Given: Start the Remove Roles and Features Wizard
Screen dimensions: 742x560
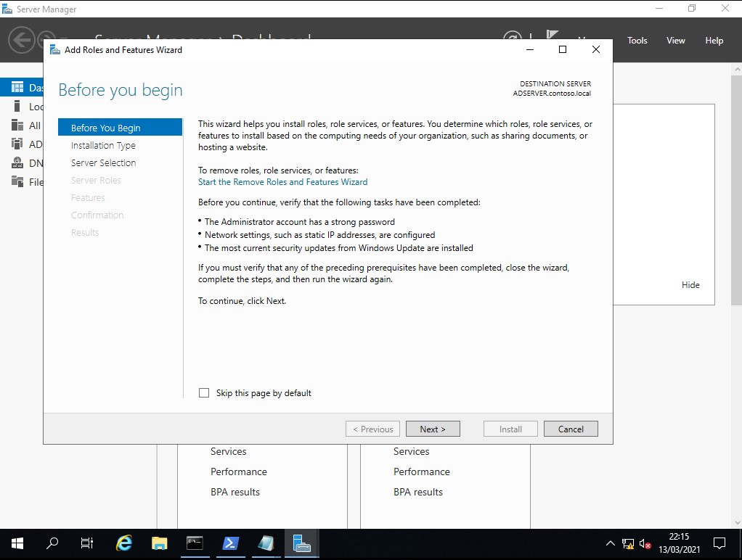Looking at the screenshot, I should tap(282, 182).
